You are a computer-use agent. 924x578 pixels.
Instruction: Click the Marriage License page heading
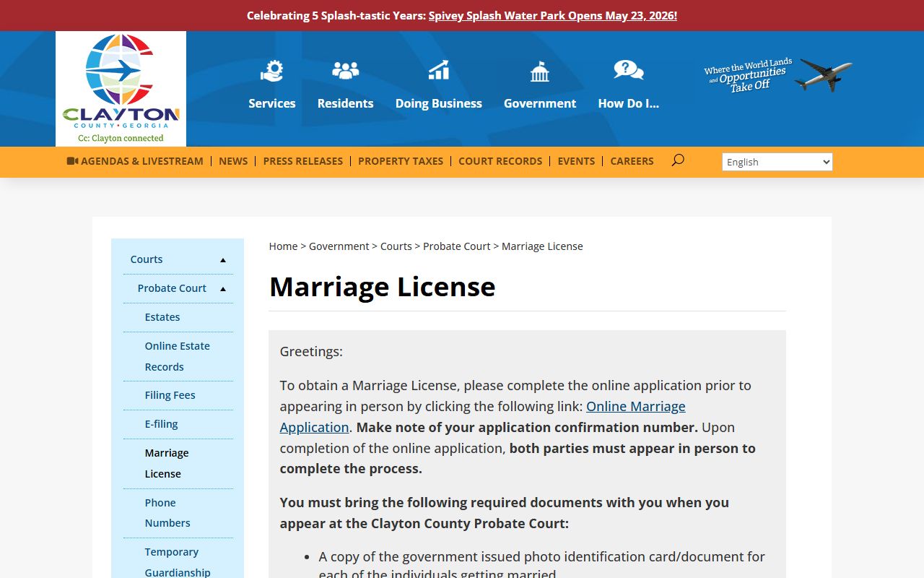click(x=383, y=287)
